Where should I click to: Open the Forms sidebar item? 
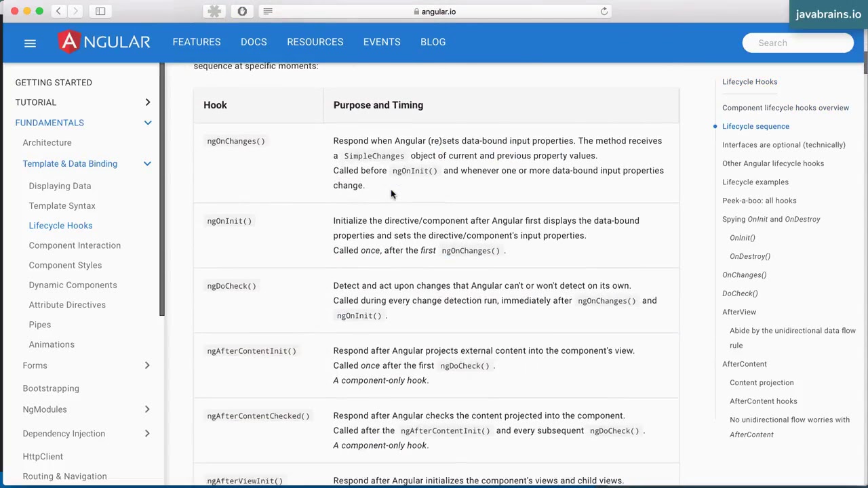click(35, 365)
